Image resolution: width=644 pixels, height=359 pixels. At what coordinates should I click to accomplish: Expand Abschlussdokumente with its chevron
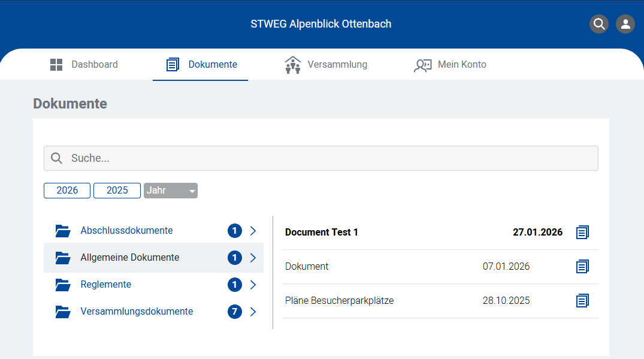253,231
